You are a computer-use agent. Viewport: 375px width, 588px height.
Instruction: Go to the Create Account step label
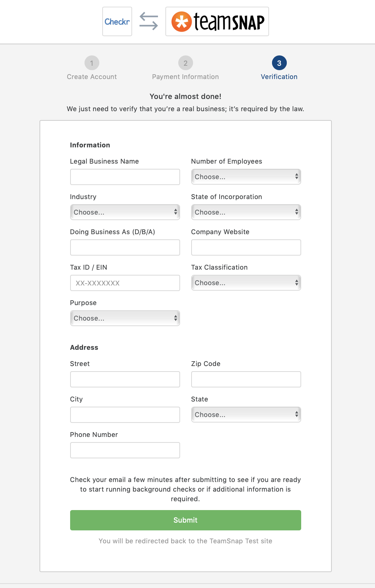tap(92, 77)
